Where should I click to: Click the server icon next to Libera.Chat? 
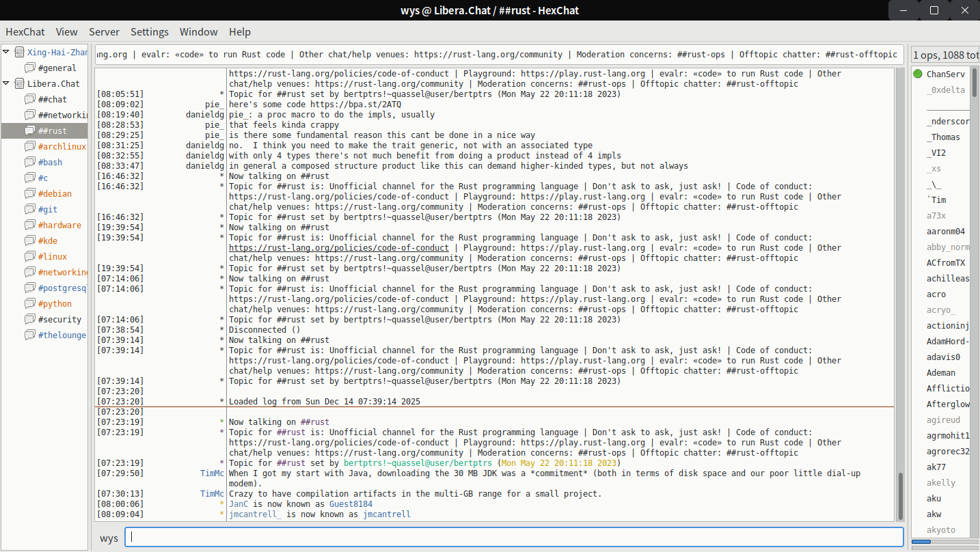pyautogui.click(x=19, y=83)
